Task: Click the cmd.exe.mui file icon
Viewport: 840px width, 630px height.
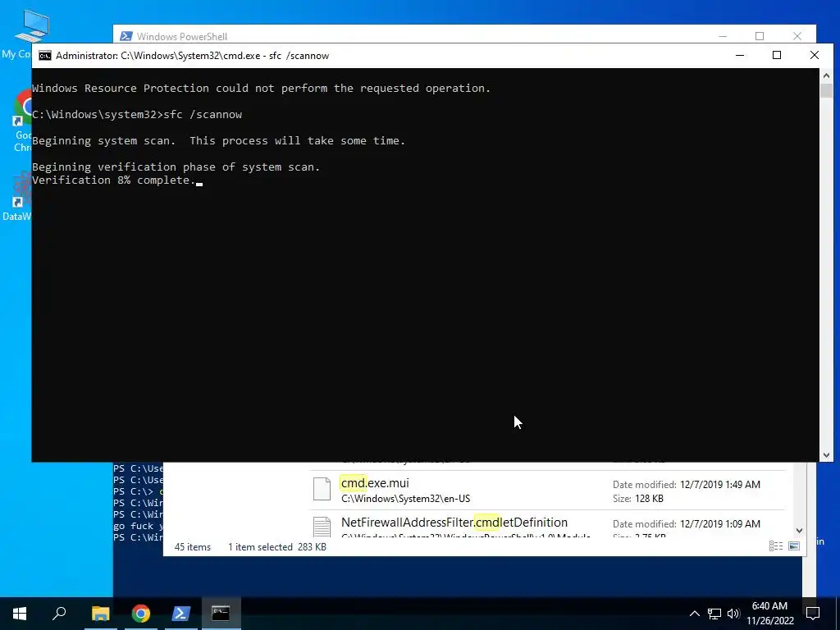Action: click(x=322, y=489)
